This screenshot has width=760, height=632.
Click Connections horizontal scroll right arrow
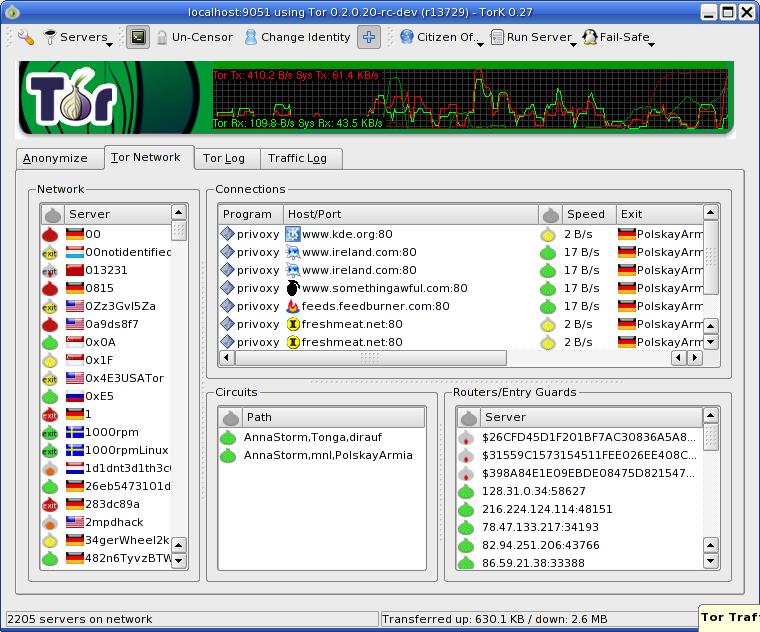pos(695,358)
